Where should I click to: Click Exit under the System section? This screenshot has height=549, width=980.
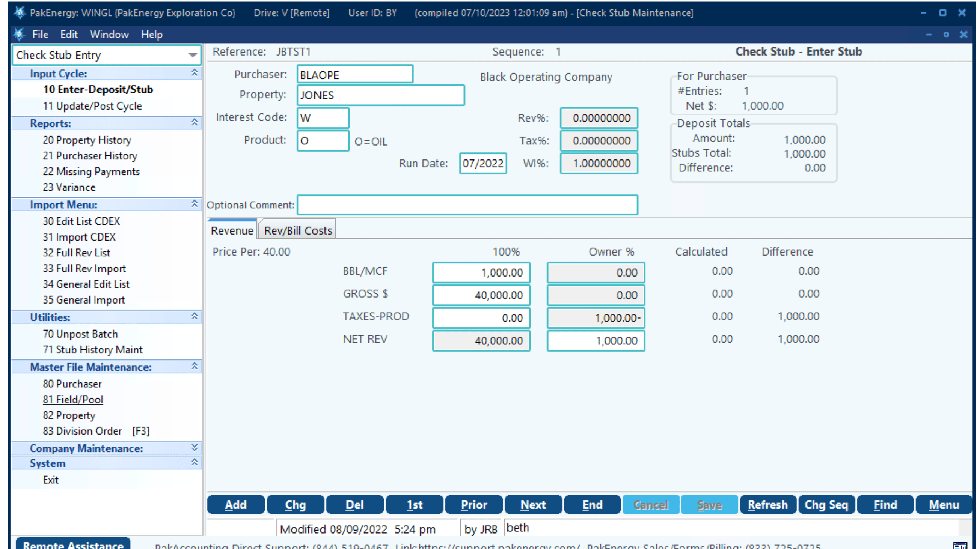(51, 480)
